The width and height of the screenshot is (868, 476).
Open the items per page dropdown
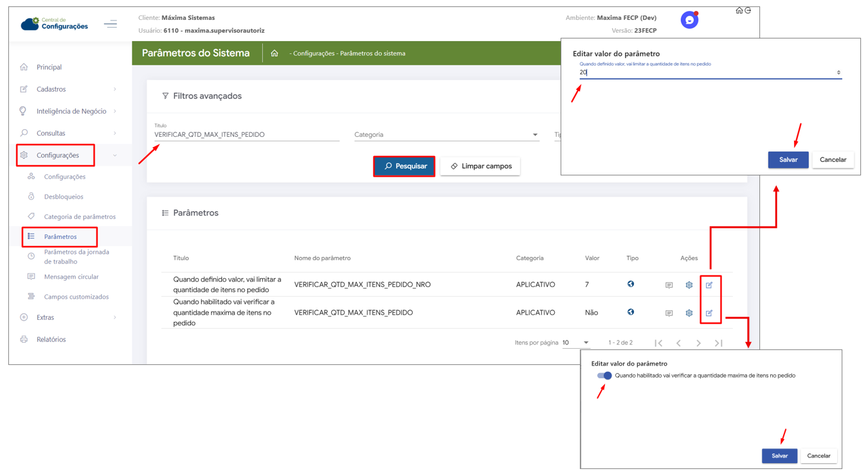click(575, 343)
